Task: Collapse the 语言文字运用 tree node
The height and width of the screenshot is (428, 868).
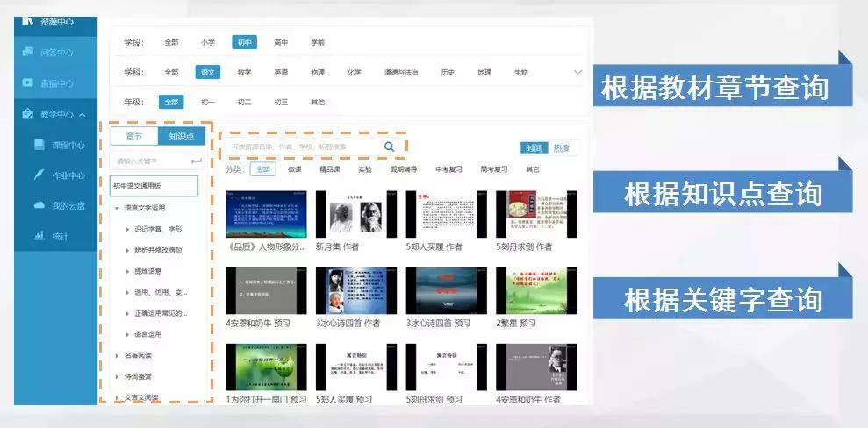Action: click(117, 209)
